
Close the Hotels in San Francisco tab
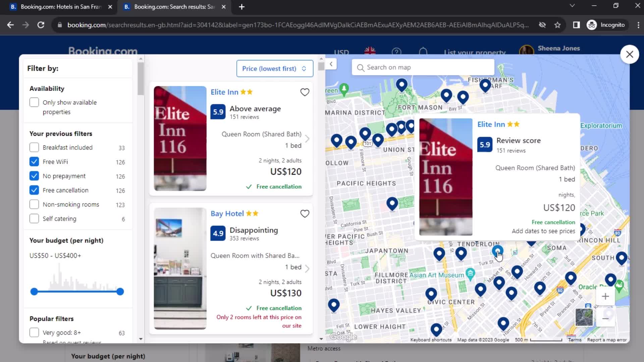click(110, 7)
